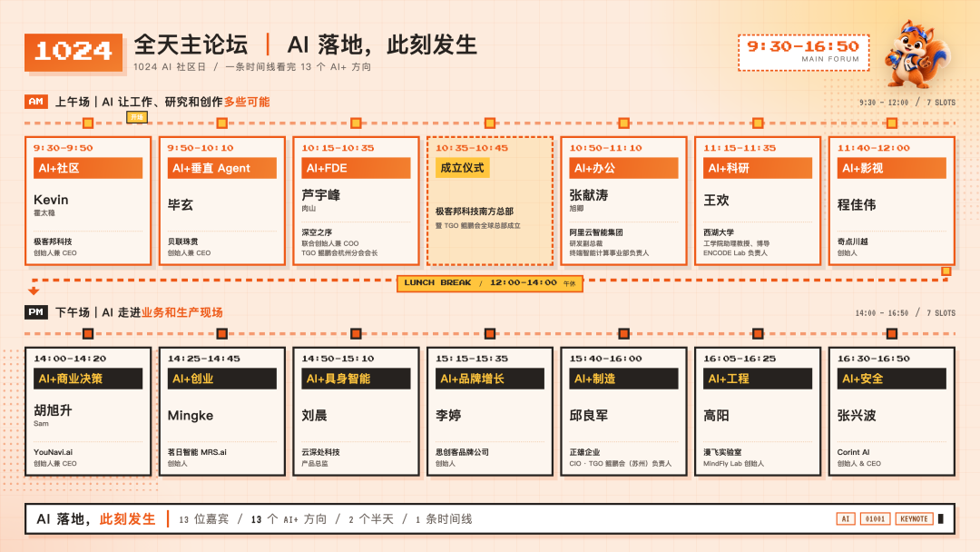
Task: Open the AI+商业决策 topic label
Action: tap(88, 379)
